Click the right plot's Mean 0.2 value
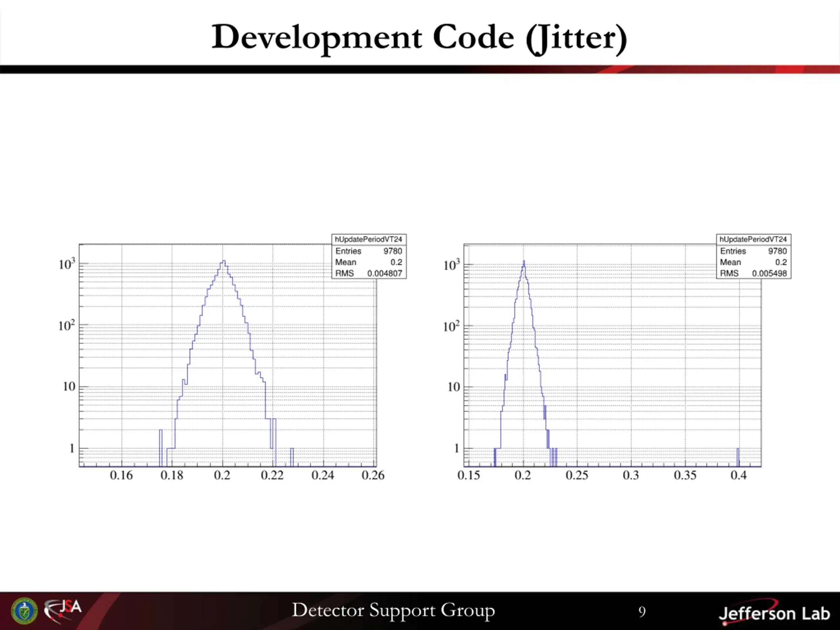Screen dimensions: 840x630 click(x=781, y=262)
